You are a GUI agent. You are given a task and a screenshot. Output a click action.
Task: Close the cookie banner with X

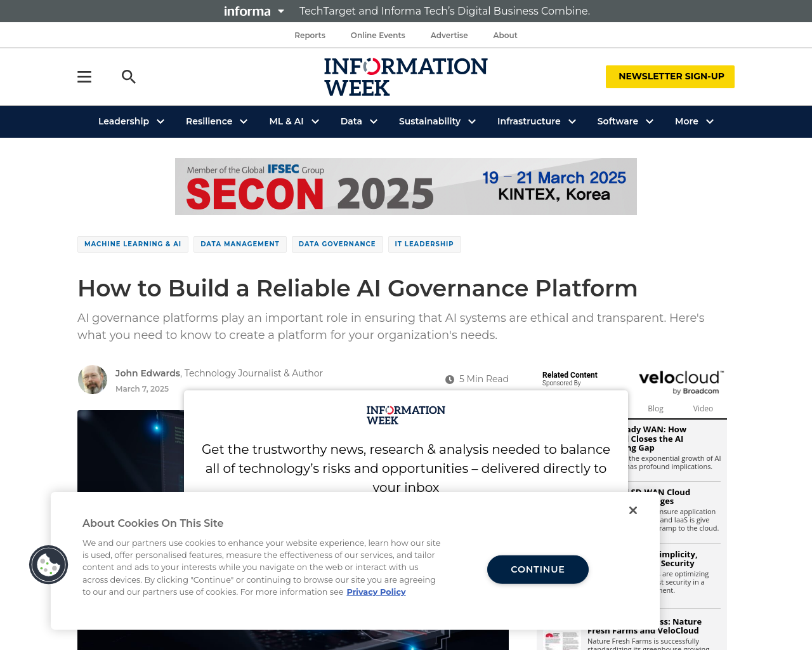coord(633,510)
